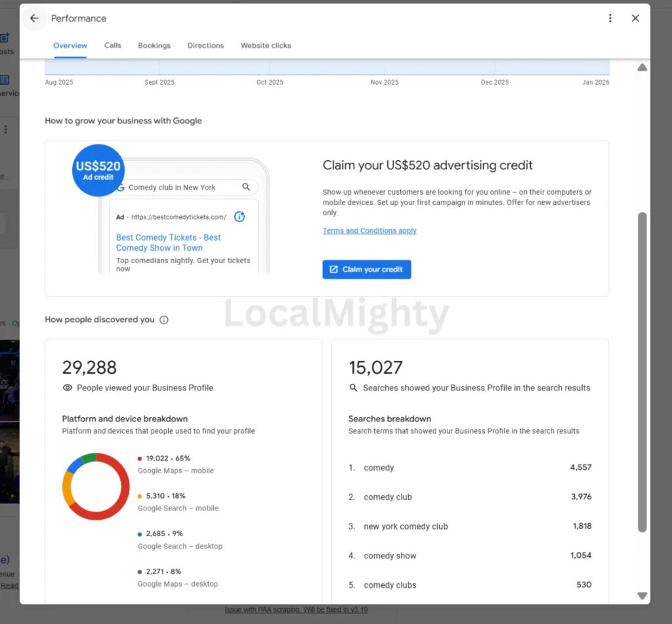
Task: Click the ad info circle beside bestcomedytickets URL
Action: click(240, 216)
